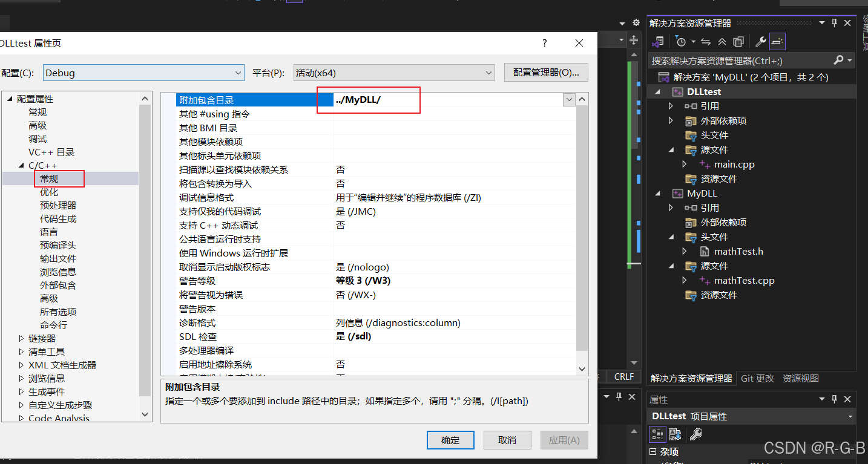Collapse the C/C++ tree node

tap(21, 165)
